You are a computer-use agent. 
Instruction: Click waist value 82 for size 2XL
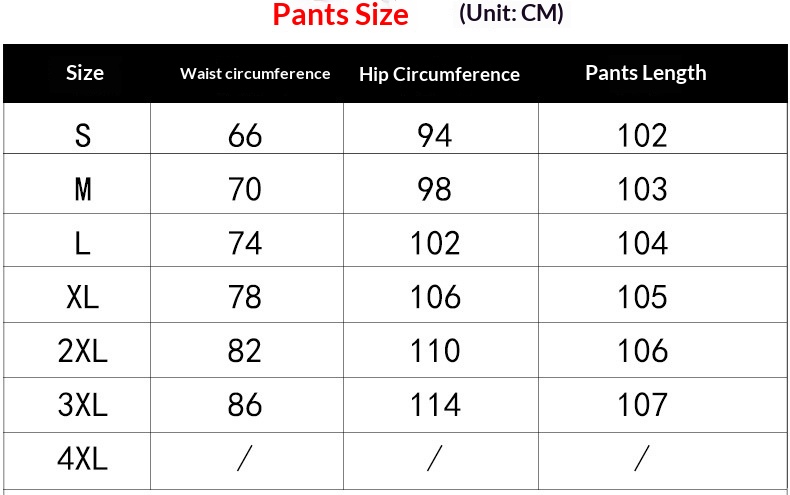pyautogui.click(x=245, y=351)
